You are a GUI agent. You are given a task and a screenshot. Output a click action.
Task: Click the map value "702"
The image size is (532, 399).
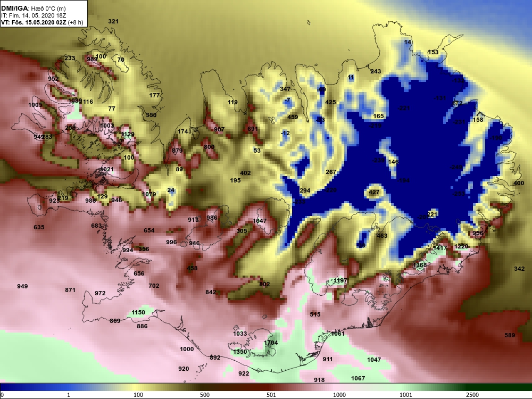[x=154, y=286]
